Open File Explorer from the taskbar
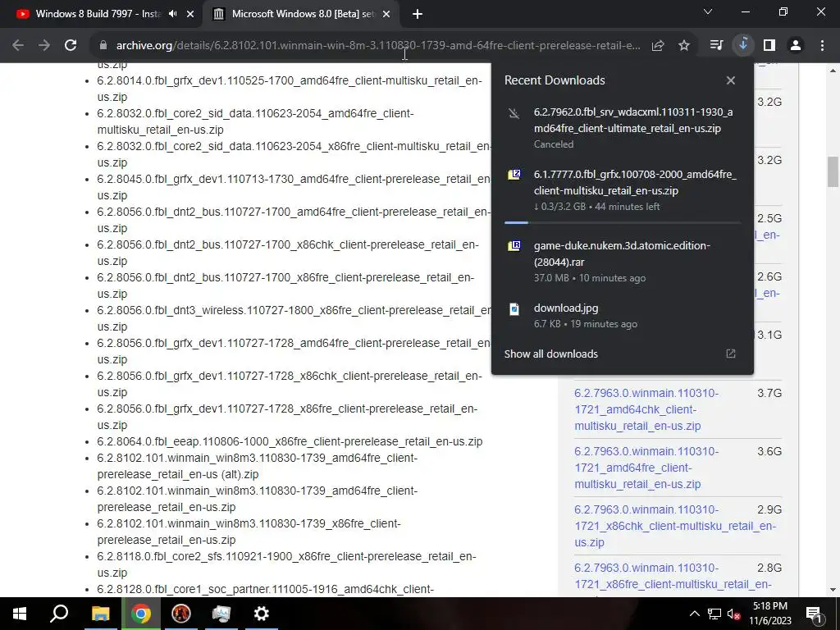 (x=100, y=614)
